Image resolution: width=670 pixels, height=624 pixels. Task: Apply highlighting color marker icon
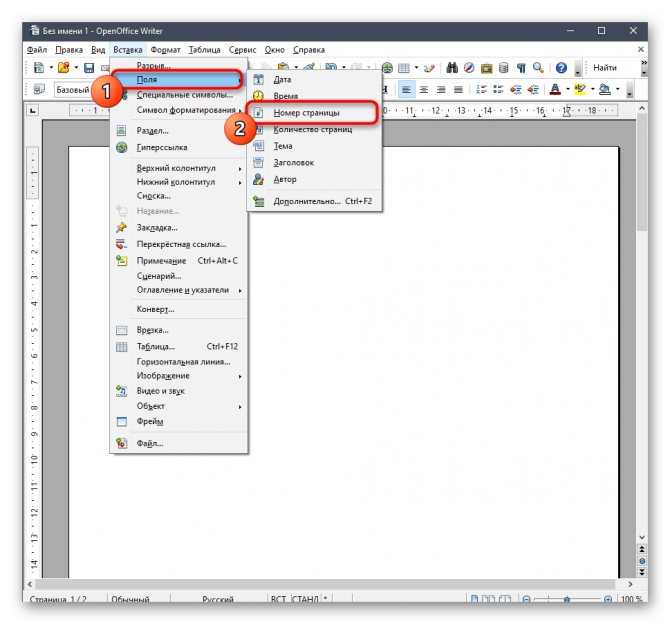580,89
